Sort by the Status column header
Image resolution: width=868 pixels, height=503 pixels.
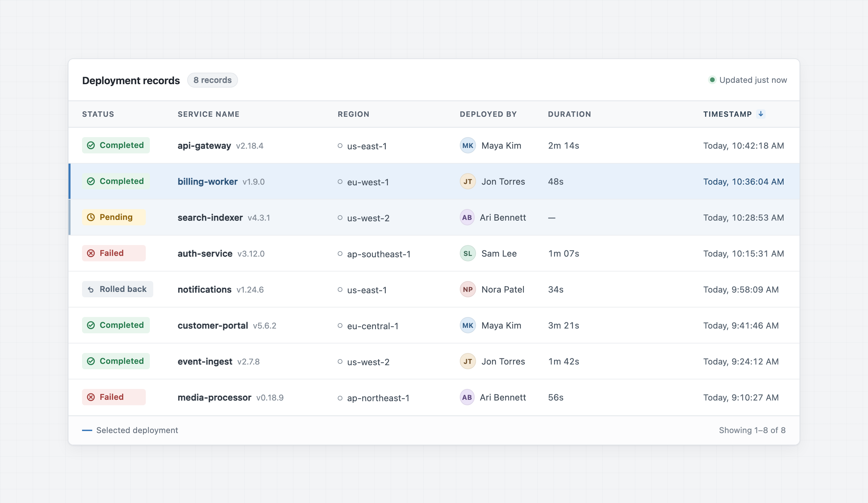98,114
